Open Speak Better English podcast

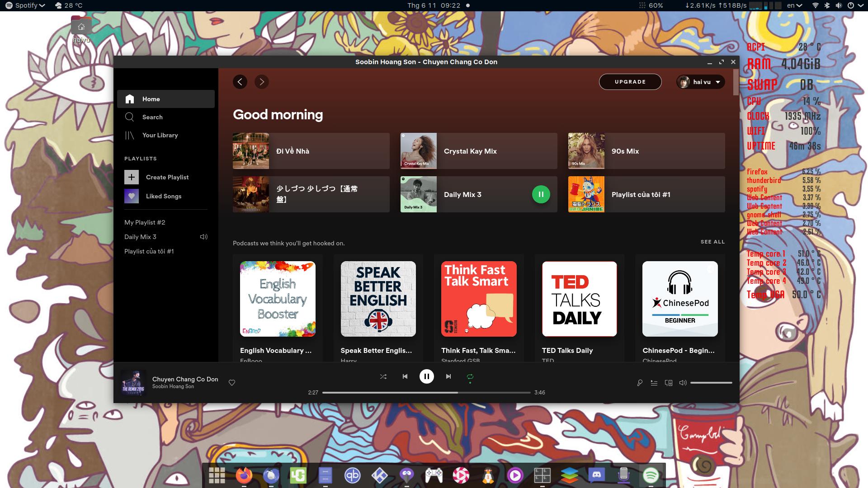[x=378, y=308]
